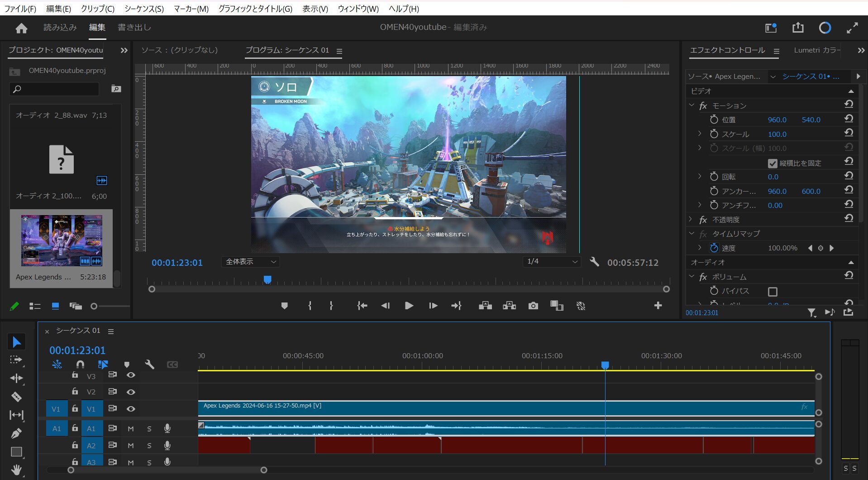Click Project panel zoom slider handle
This screenshot has width=868, height=480.
point(94,307)
